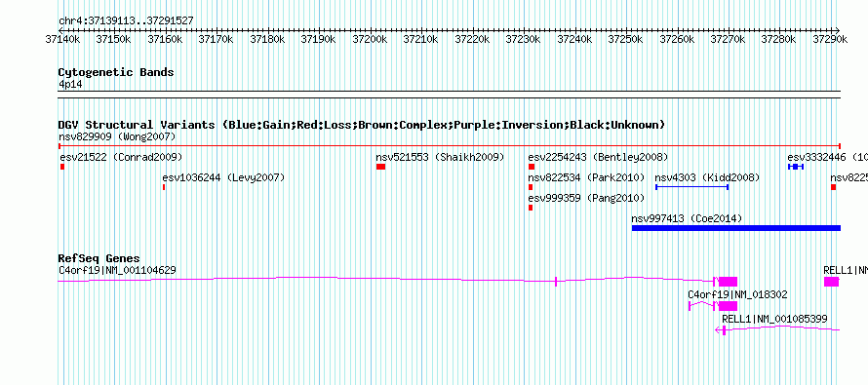
Task: Click the 37150k ruler position
Action: click(113, 39)
